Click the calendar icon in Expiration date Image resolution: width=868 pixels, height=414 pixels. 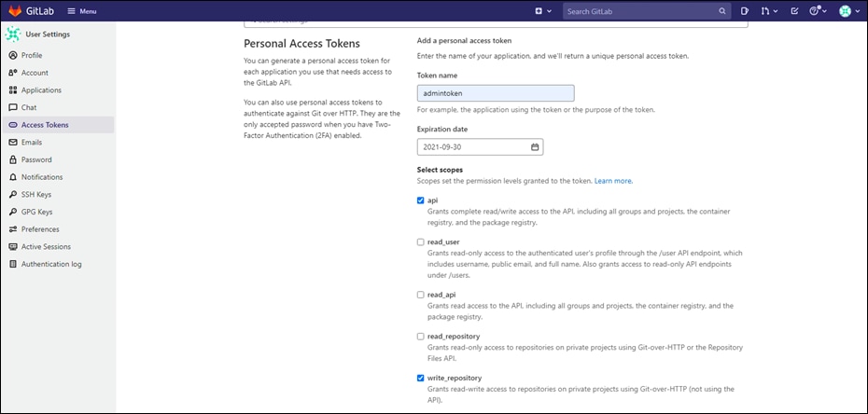click(535, 147)
